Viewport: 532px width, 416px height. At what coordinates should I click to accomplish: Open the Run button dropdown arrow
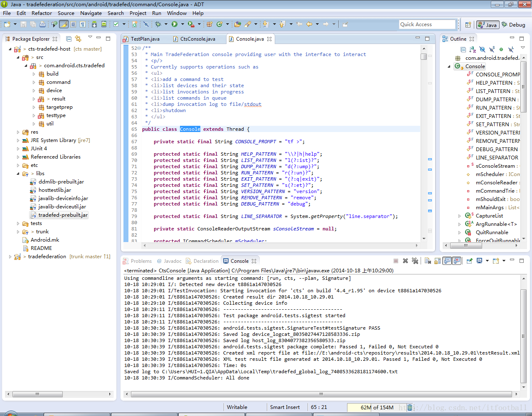tap(182, 24)
